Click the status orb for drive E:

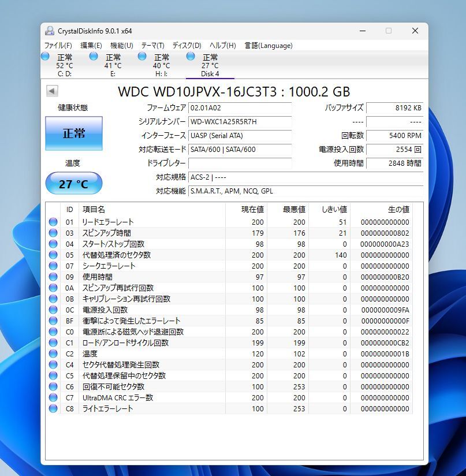[94, 56]
